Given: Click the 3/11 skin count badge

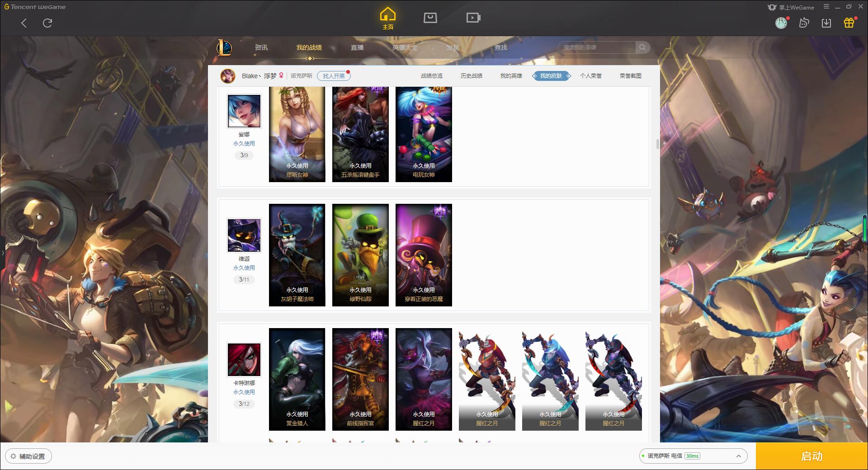Looking at the screenshot, I should pyautogui.click(x=244, y=279).
